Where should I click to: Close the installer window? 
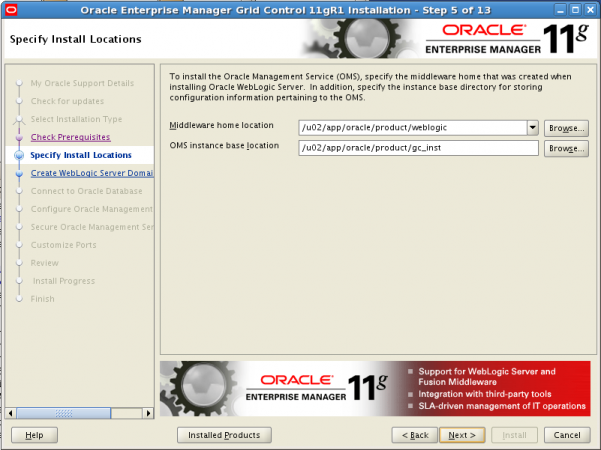click(590, 10)
